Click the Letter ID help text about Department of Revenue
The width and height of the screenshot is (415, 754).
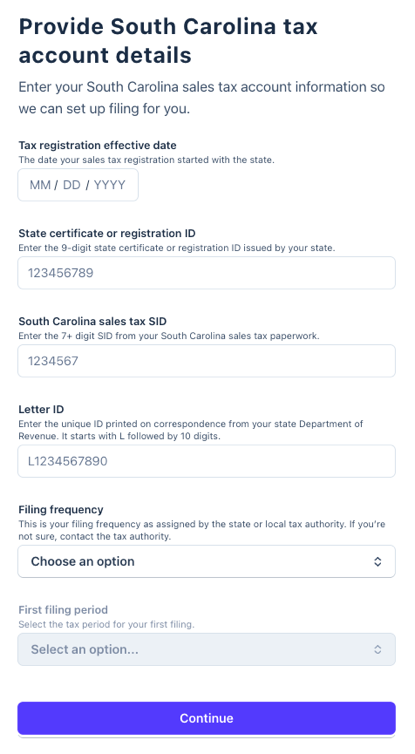pos(191,430)
